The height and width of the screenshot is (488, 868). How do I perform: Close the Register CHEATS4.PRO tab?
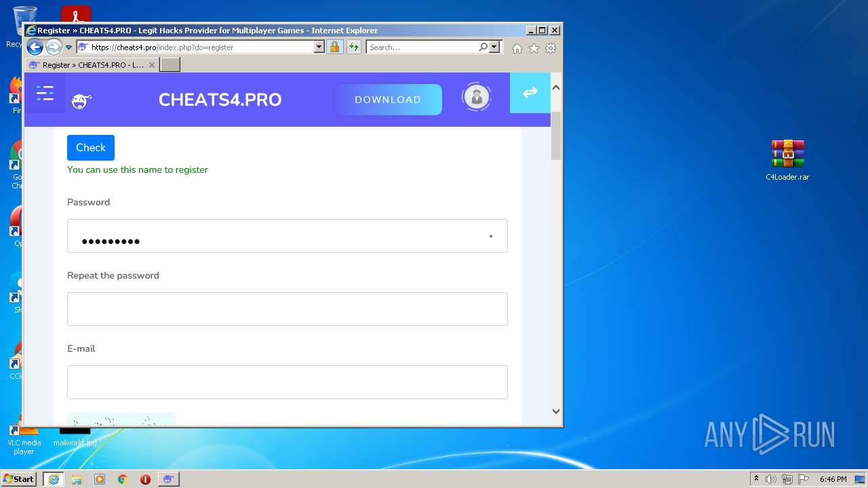pos(152,65)
